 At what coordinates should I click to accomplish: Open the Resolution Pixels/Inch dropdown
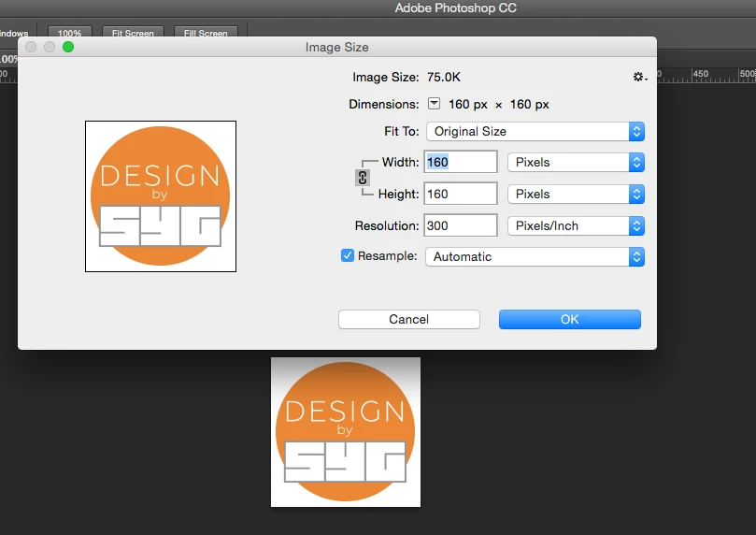point(576,225)
